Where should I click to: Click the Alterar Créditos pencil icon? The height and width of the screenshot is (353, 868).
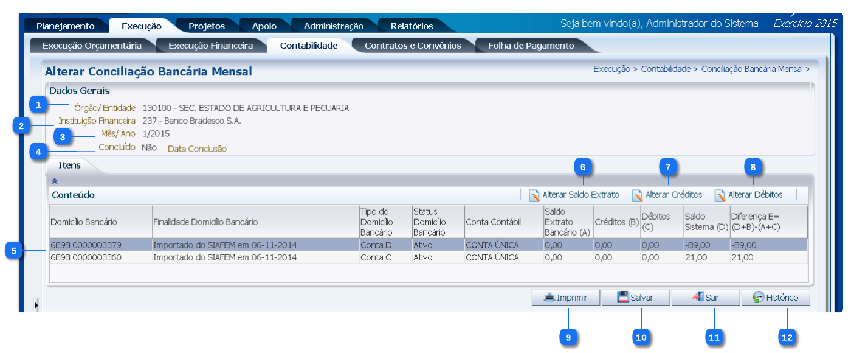click(x=637, y=195)
